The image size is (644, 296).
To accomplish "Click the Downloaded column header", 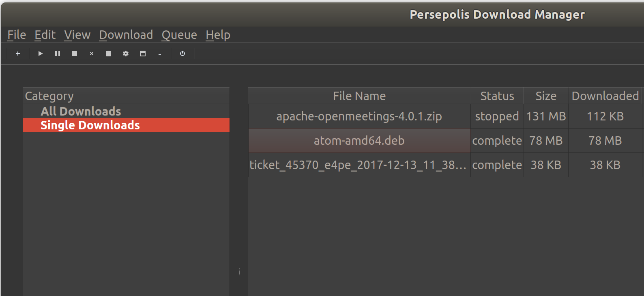I will pyautogui.click(x=605, y=96).
